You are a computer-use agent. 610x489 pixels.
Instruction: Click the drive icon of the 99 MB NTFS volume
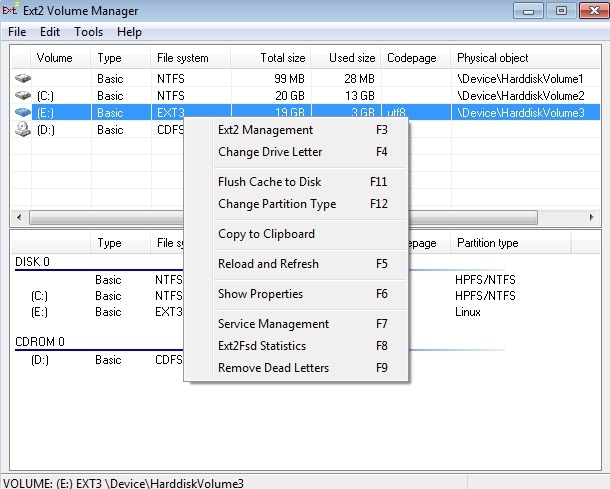click(x=22, y=78)
